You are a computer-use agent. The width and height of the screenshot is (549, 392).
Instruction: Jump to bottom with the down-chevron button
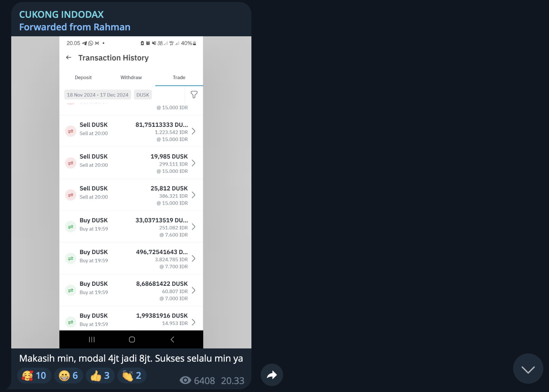[528, 369]
